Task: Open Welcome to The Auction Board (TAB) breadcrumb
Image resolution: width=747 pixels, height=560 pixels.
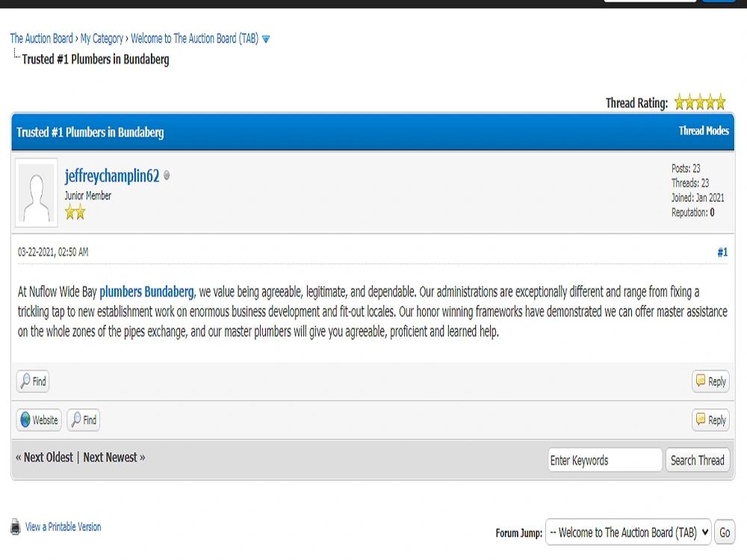Action: pyautogui.click(x=194, y=38)
